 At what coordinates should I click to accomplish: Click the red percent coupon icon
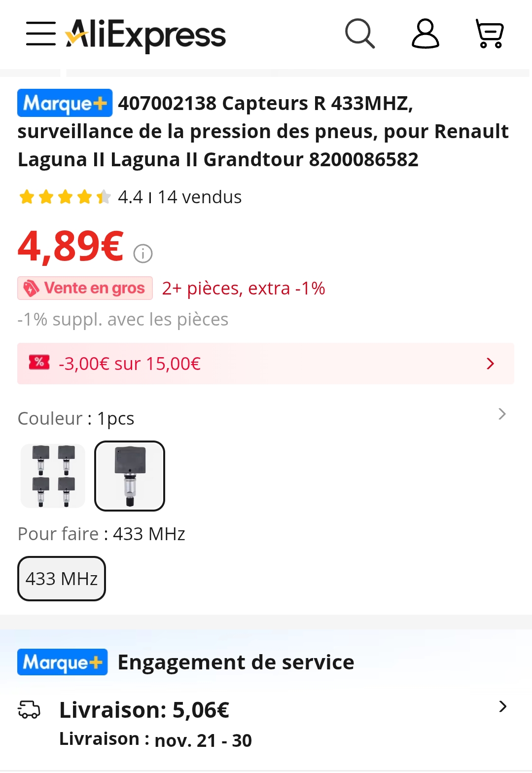39,363
